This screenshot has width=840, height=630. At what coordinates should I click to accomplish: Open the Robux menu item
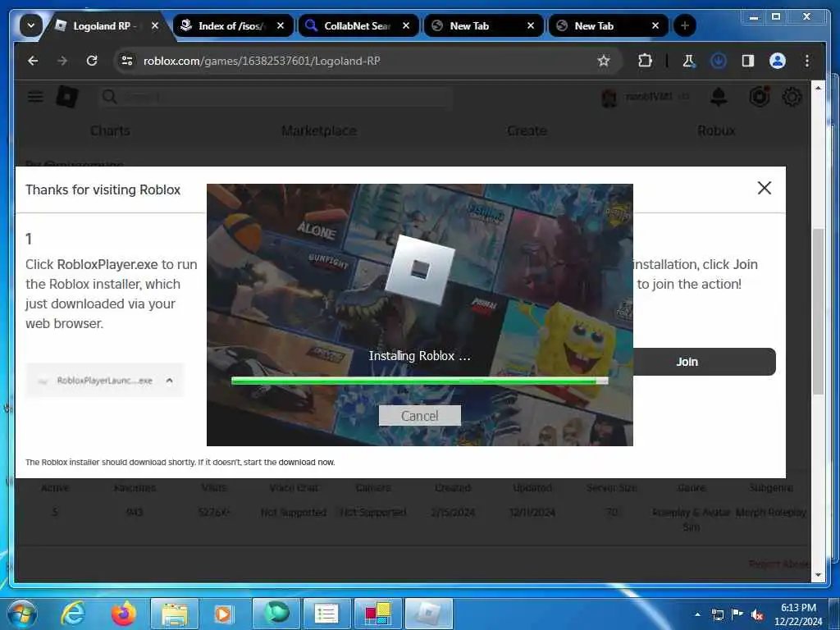(x=717, y=130)
